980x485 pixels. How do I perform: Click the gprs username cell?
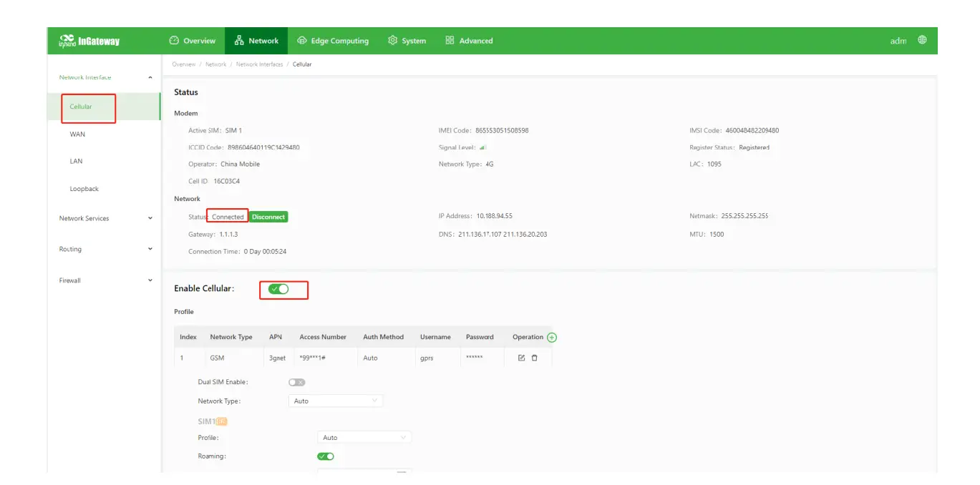427,358
